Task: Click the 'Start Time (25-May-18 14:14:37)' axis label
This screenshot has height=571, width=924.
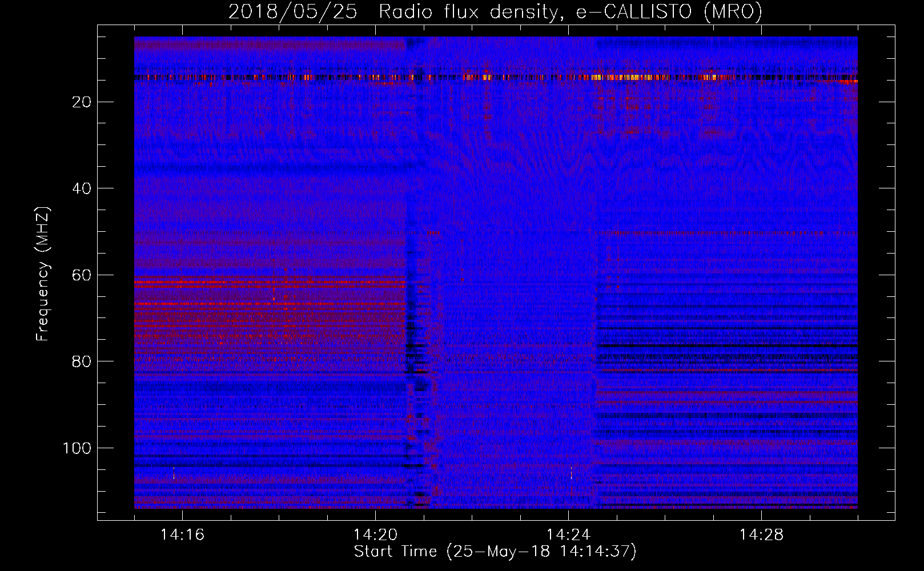Action: click(495, 552)
